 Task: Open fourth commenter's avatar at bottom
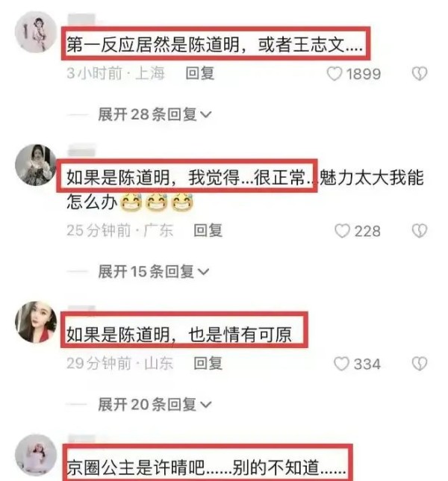(x=36, y=455)
